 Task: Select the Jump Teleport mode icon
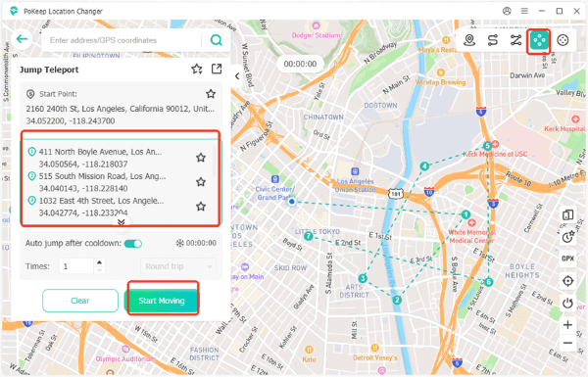point(539,40)
